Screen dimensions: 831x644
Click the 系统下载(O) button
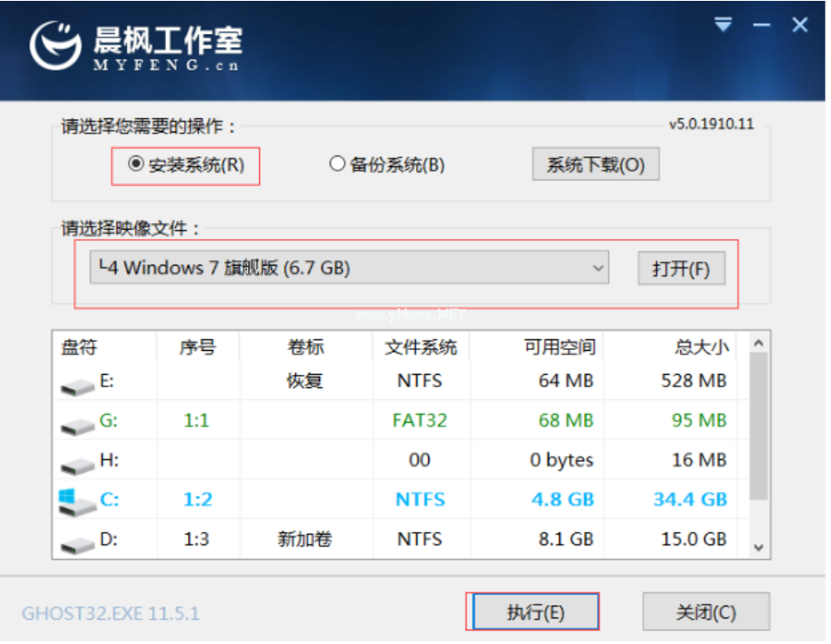pyautogui.click(x=595, y=164)
